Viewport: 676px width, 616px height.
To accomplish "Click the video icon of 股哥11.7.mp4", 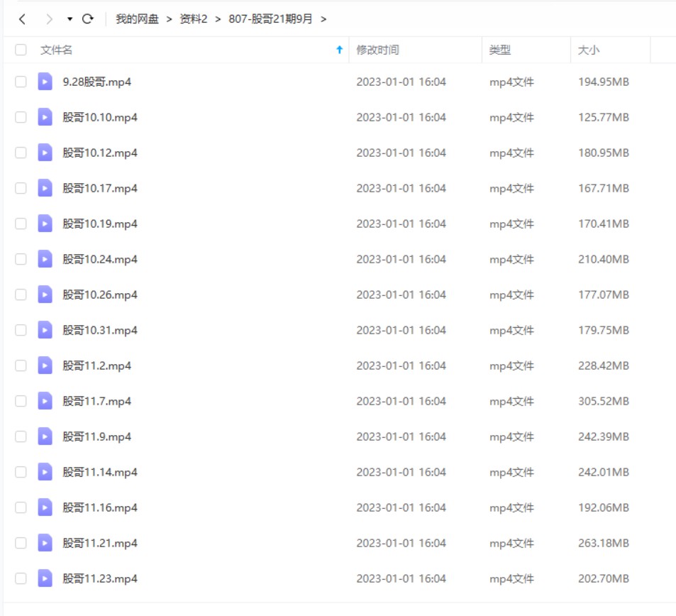I will click(45, 401).
